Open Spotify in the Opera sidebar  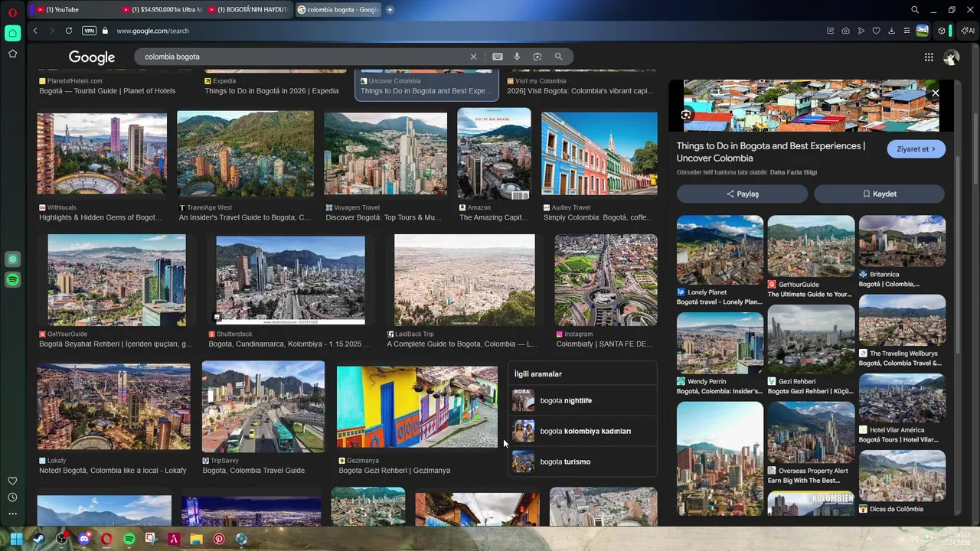point(12,280)
